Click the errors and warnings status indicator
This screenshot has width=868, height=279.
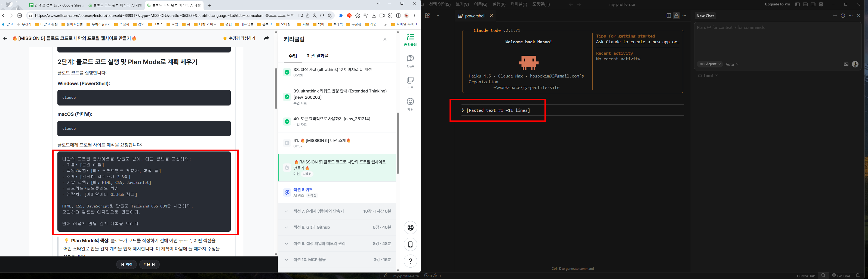point(433,276)
